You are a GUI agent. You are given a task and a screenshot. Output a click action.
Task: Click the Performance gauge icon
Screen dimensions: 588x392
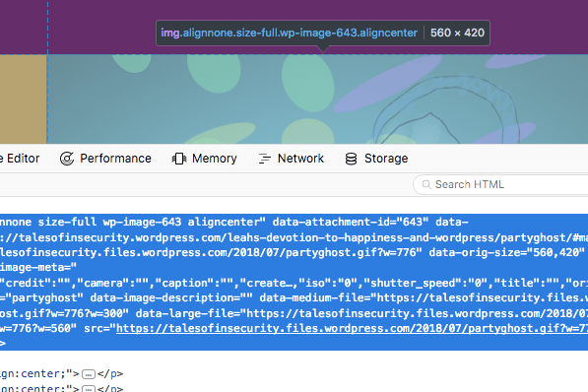click(x=67, y=159)
